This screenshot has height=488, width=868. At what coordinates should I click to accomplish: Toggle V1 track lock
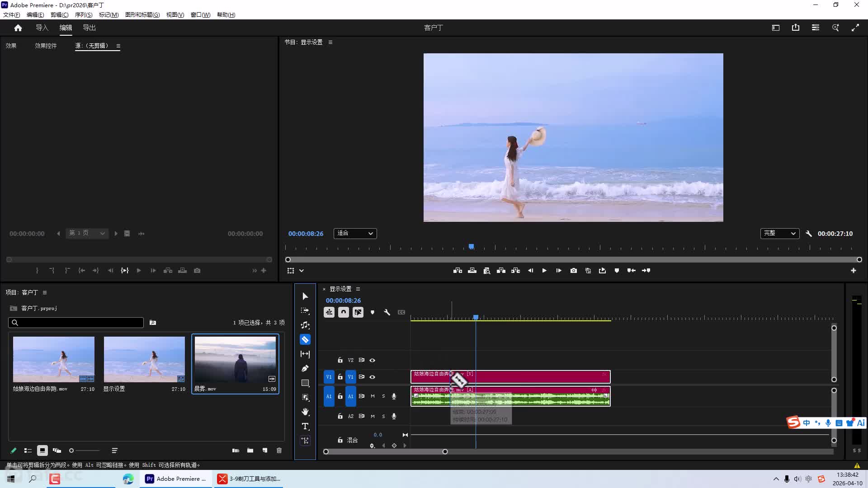(x=340, y=377)
